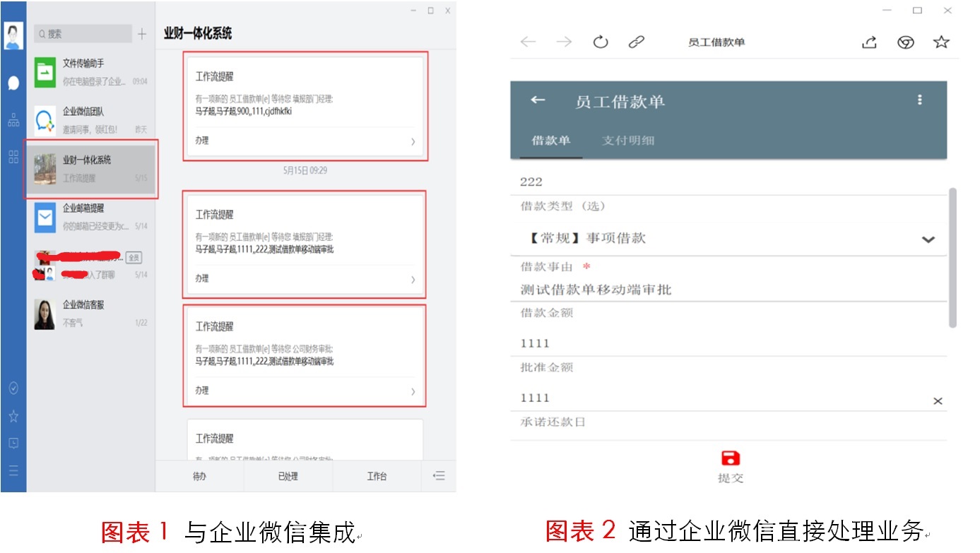Open the chat messages icon in left sidebar
980x553 pixels.
13,83
